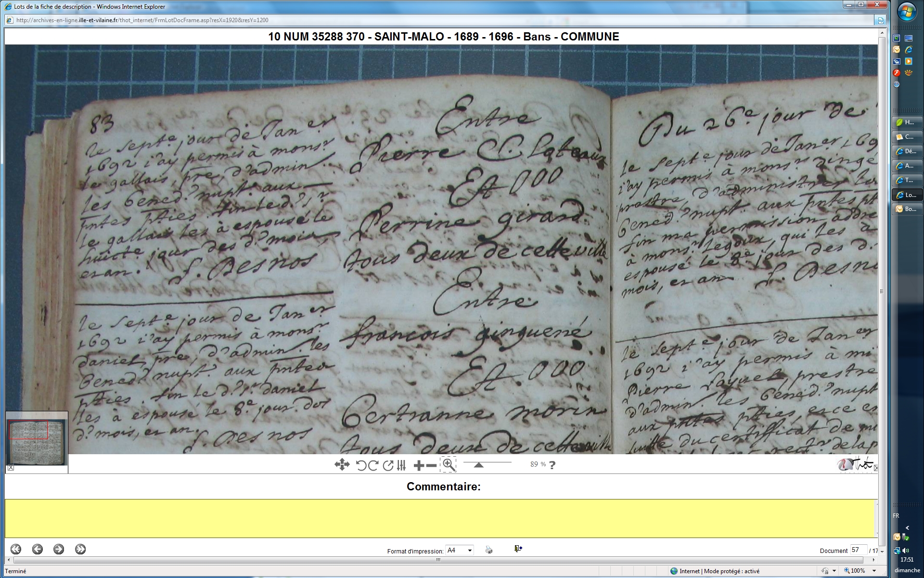Open IE zoom level 100% dropdown
Screen dimensions: 924x578
pyautogui.click(x=874, y=571)
